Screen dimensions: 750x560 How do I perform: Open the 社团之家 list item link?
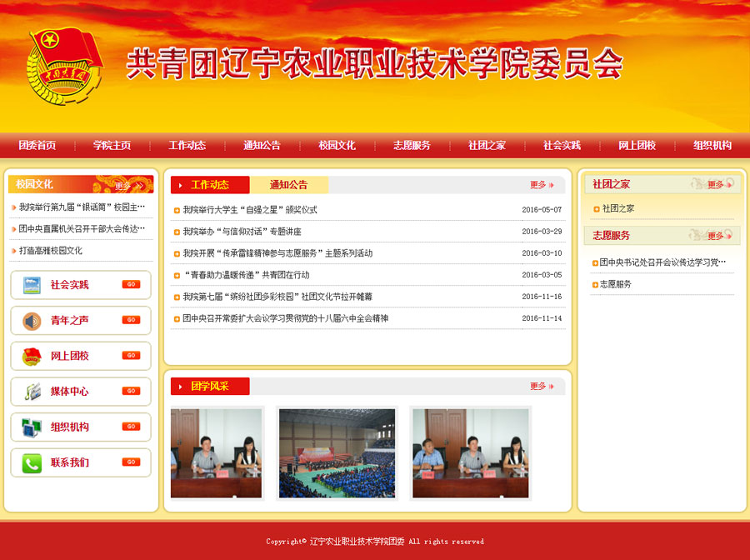point(618,208)
